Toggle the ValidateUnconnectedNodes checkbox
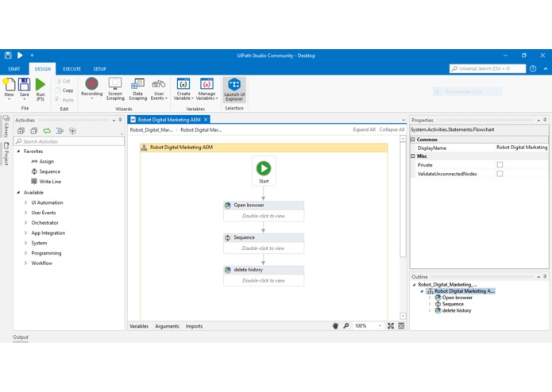The width and height of the screenshot is (552, 392). pos(500,174)
